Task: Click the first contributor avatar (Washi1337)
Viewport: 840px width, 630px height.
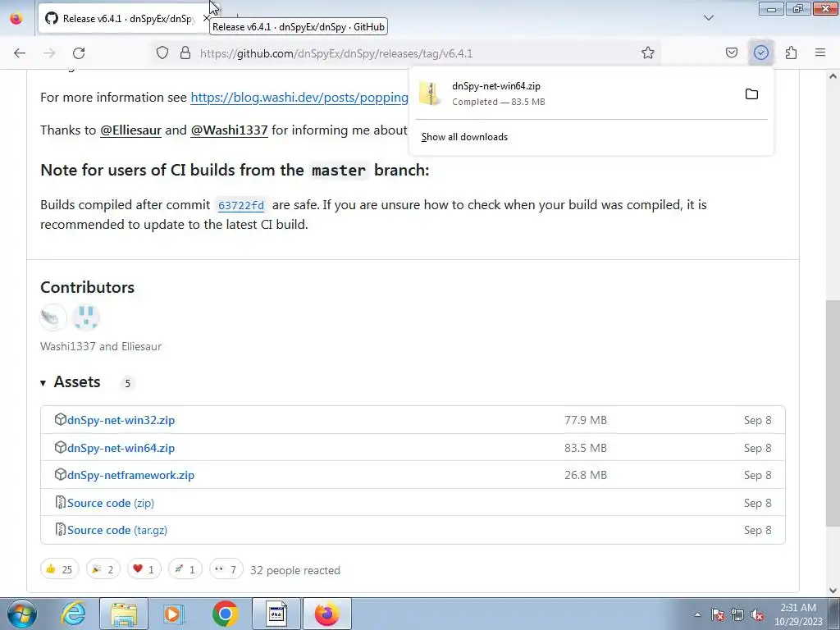Action: tap(53, 317)
